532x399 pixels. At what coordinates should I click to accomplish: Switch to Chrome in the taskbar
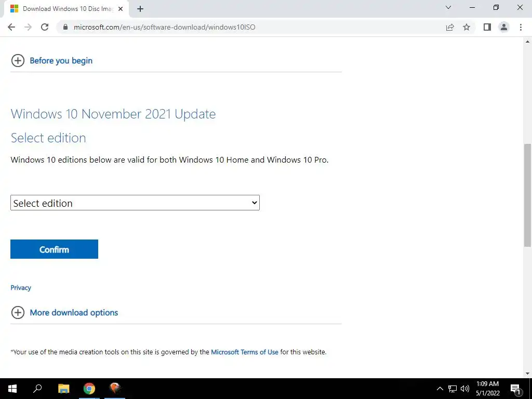tap(89, 389)
